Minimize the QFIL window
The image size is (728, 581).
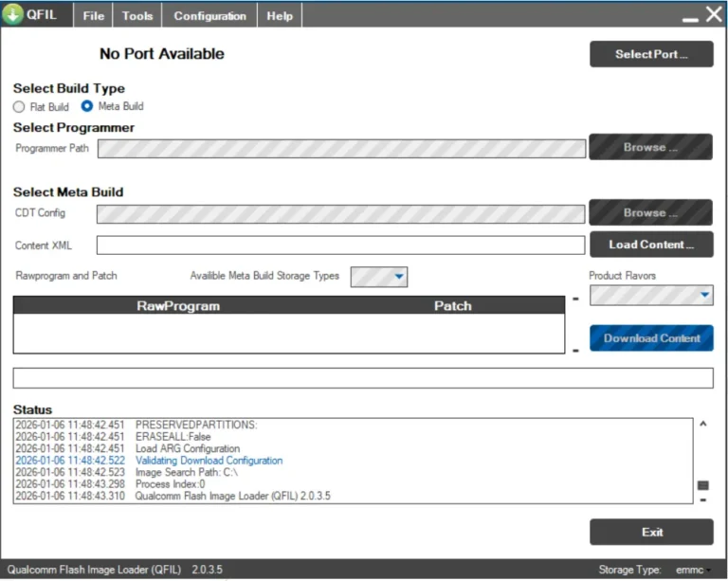[x=690, y=20]
